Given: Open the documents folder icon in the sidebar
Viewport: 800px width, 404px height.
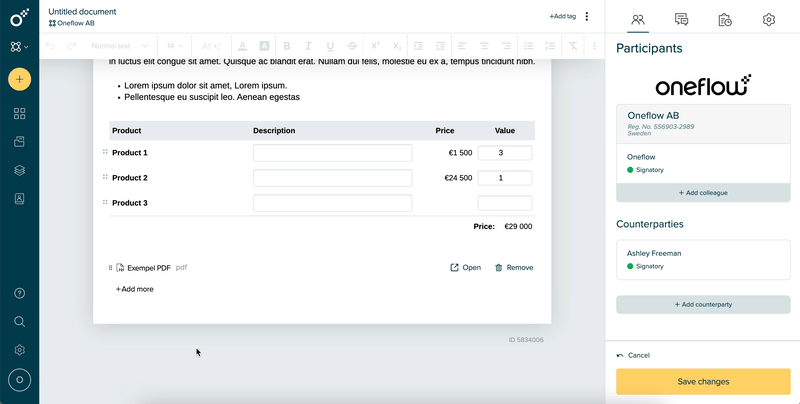Looking at the screenshot, I should pos(19,141).
